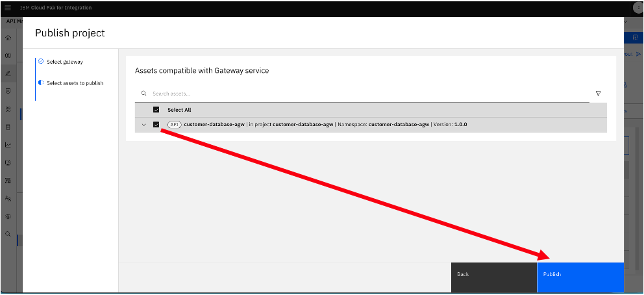Click the search magnifier in sidebar
Image resolution: width=644 pixels, height=295 pixels.
click(x=8, y=234)
